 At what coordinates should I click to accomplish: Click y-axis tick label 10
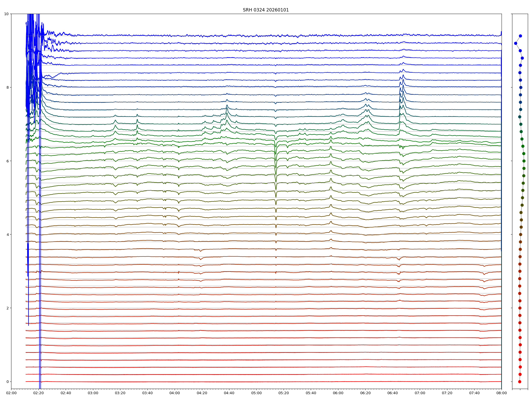(6, 14)
